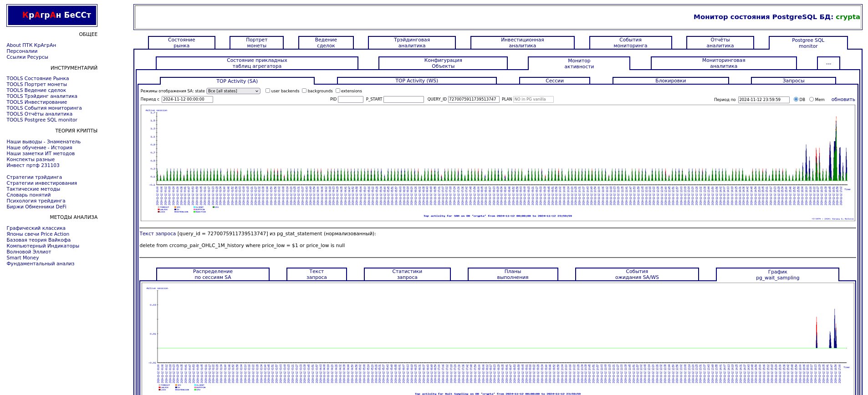Select the DB radio button
Screen dimensions: 868x395
click(796, 99)
